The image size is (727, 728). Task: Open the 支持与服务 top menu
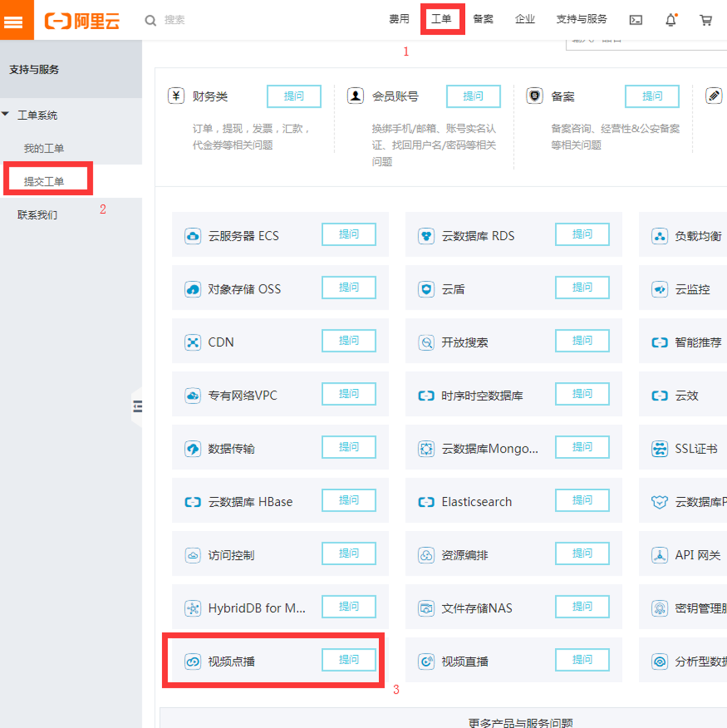[581, 20]
